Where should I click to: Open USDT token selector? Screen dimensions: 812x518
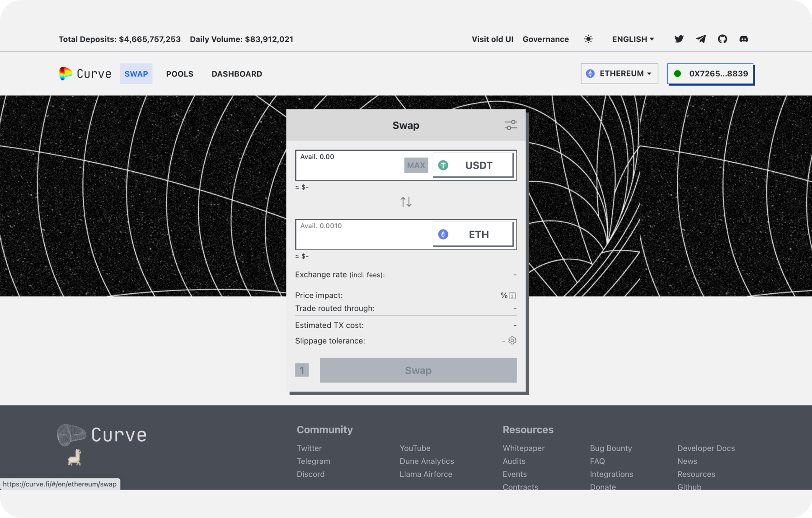[x=473, y=165]
